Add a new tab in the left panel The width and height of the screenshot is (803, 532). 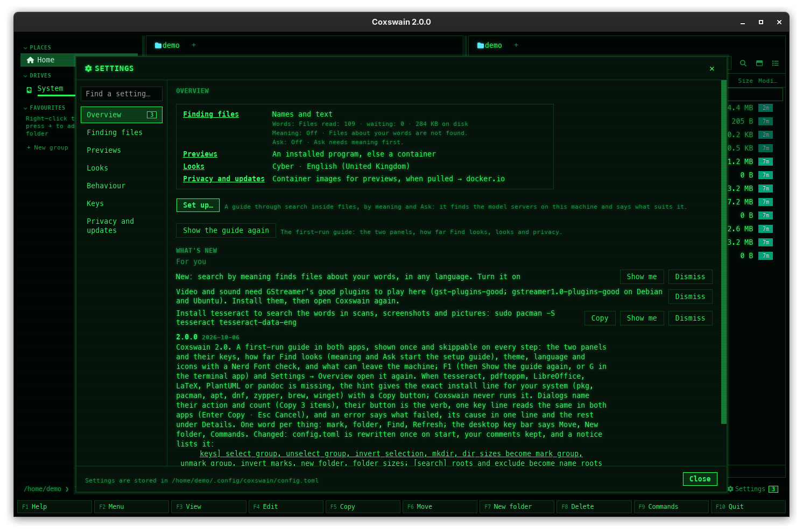coord(194,45)
